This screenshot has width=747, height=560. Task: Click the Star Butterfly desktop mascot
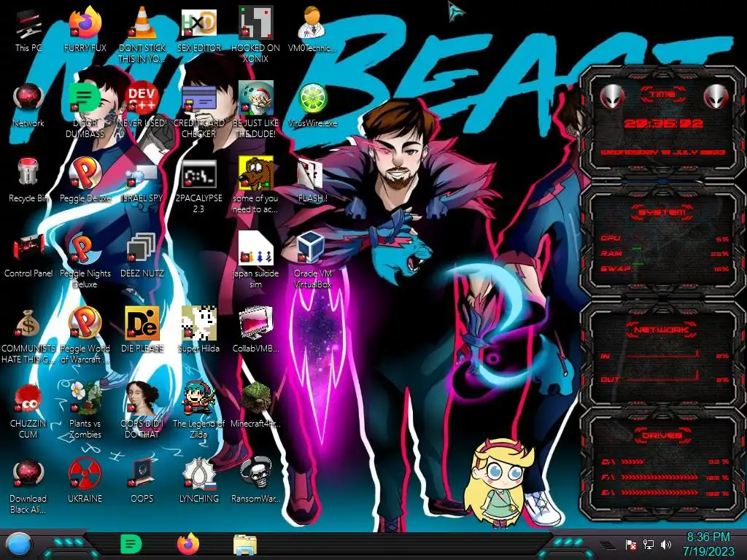[500, 483]
